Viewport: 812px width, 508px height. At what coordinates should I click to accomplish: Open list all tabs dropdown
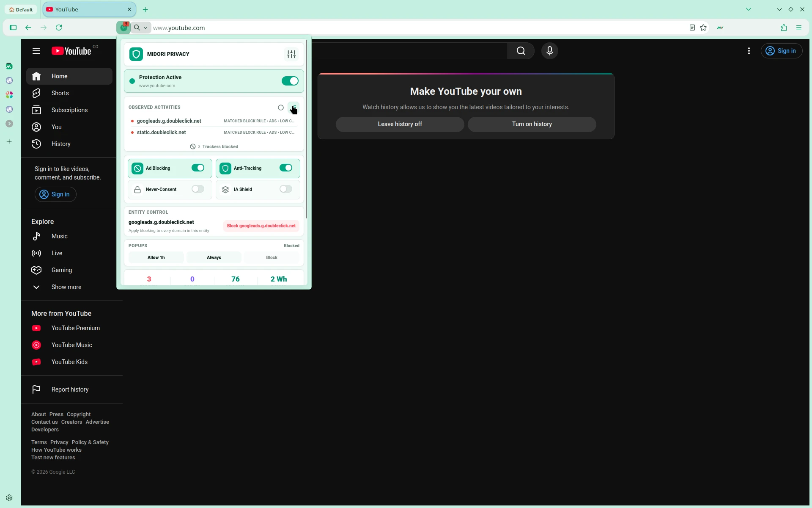749,9
